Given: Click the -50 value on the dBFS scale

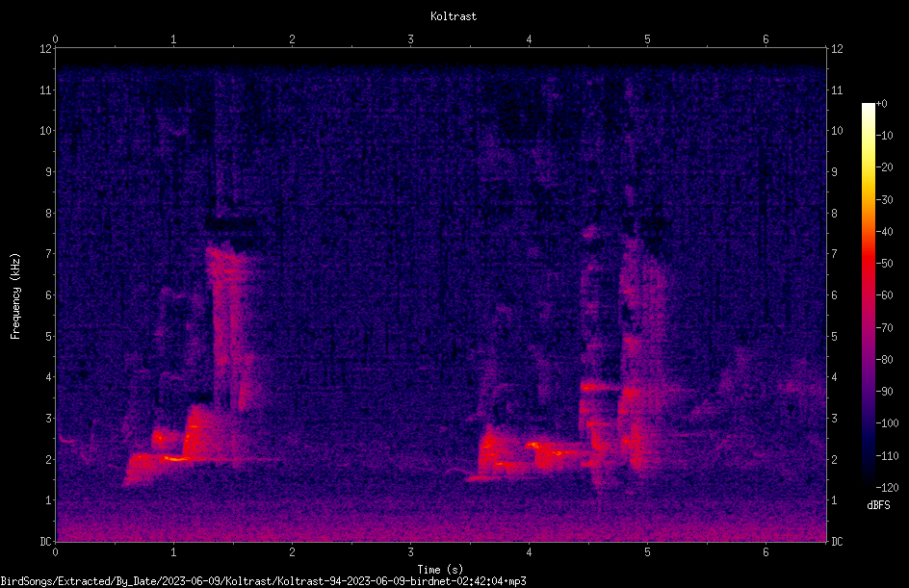Looking at the screenshot, I should pyautogui.click(x=885, y=264).
